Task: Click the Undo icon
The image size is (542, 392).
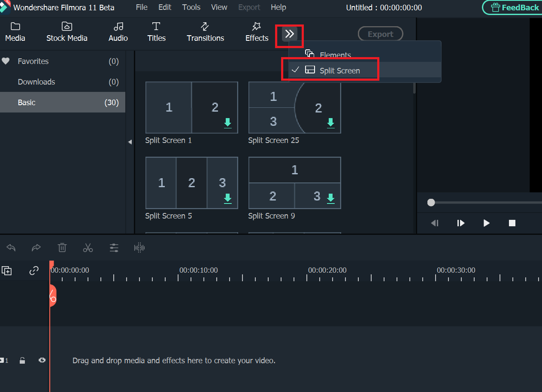Action: (11, 248)
